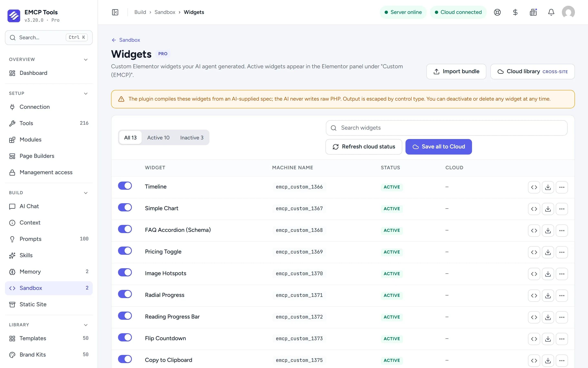Open the changelog news icon

[x=533, y=12]
